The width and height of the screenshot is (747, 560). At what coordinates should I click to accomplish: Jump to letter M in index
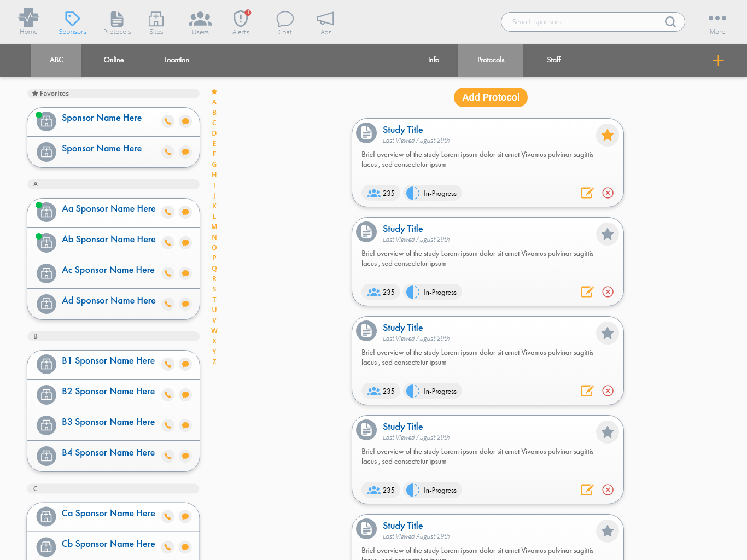(214, 227)
